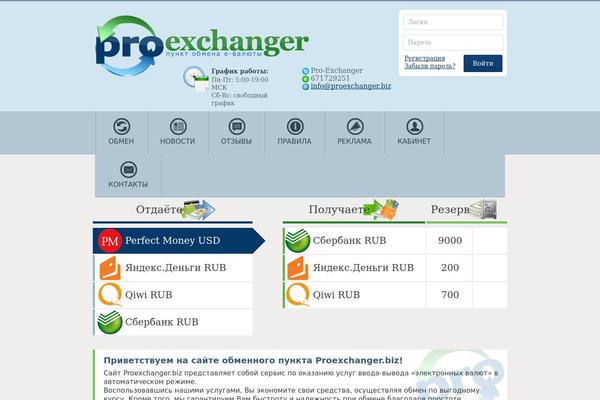Select Qiwi RUB to give
Viewport: 600px width, 400px height.
click(173, 295)
